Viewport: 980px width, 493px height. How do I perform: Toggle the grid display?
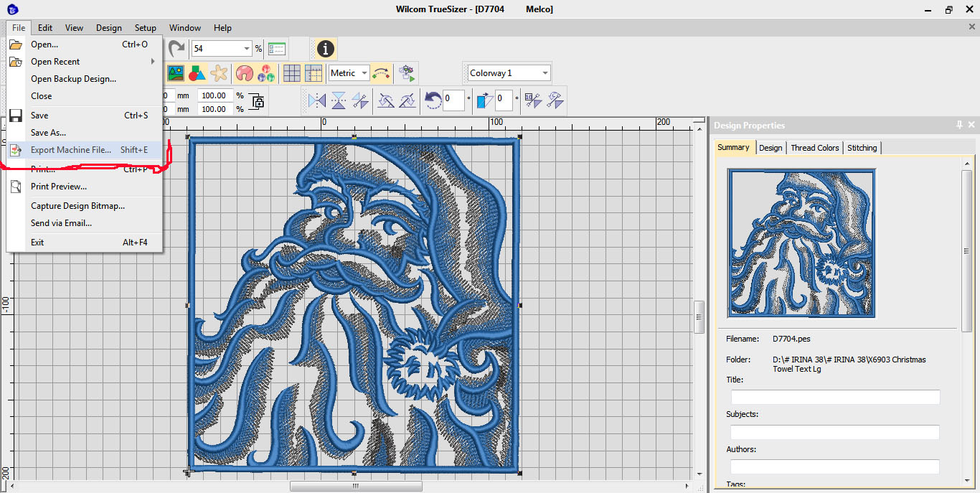pyautogui.click(x=291, y=73)
